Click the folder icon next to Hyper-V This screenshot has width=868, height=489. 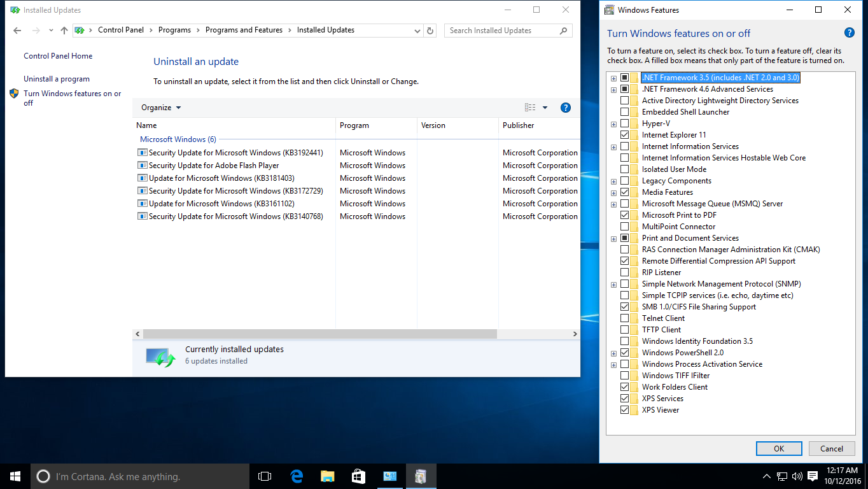[x=634, y=124]
